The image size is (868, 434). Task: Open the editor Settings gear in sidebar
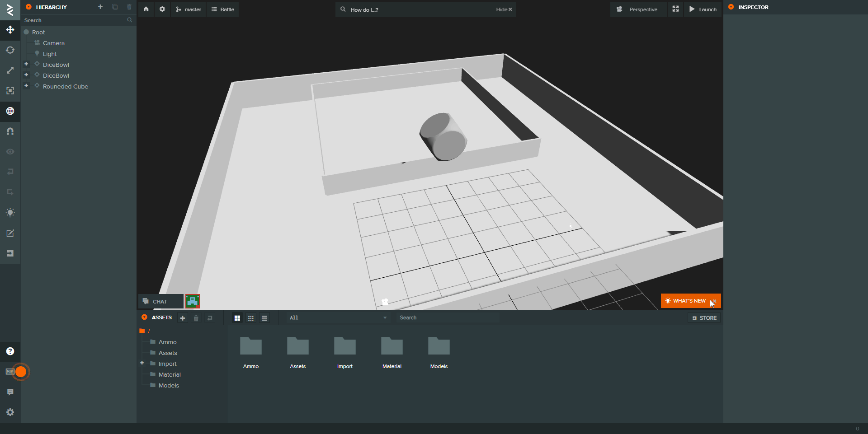click(x=10, y=412)
